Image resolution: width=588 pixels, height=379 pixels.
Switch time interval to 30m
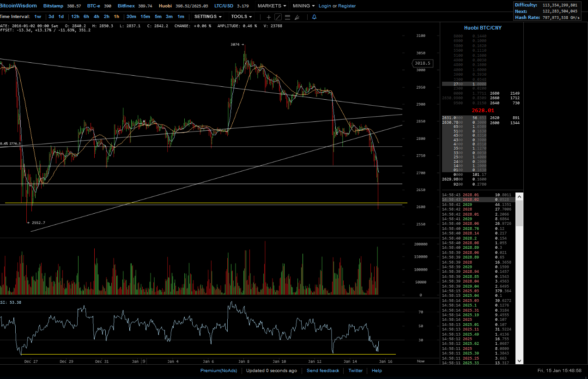132,17
